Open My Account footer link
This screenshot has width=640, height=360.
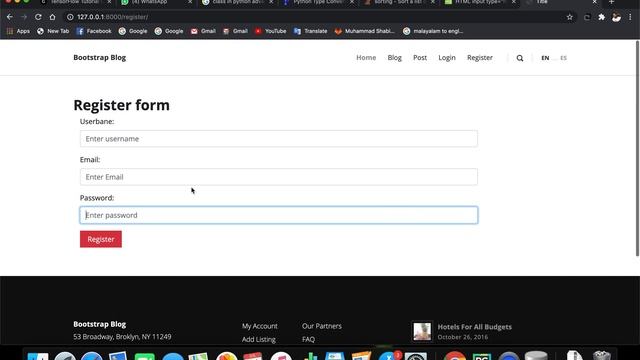(x=260, y=326)
